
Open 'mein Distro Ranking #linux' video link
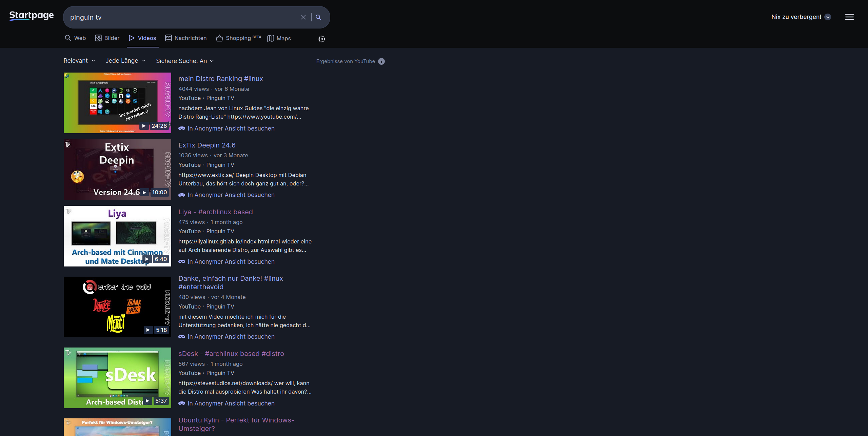coord(220,79)
